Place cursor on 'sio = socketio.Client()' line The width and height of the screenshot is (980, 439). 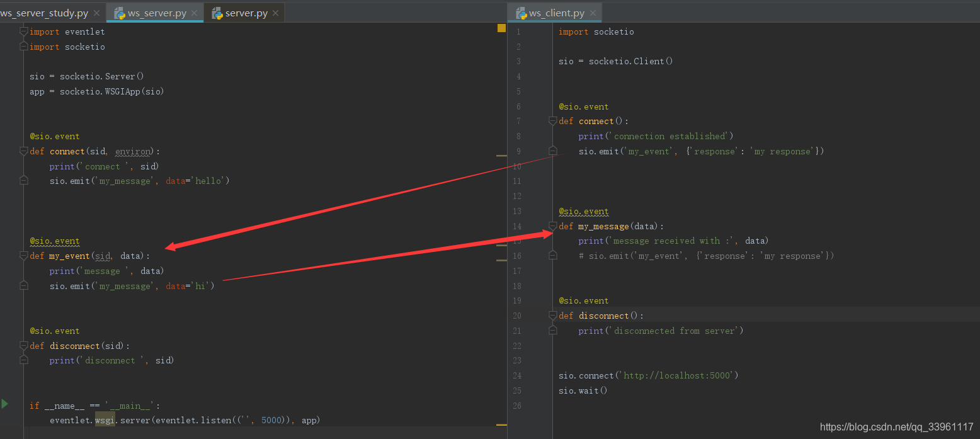(x=616, y=61)
